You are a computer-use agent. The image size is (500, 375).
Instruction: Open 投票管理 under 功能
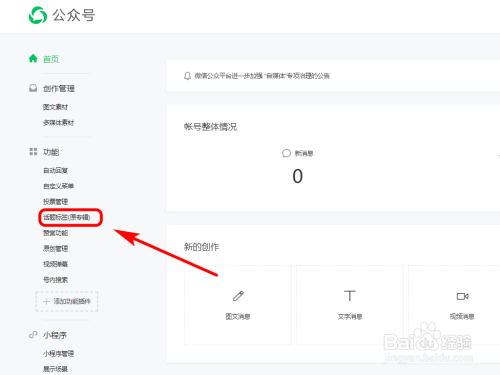pos(55,202)
